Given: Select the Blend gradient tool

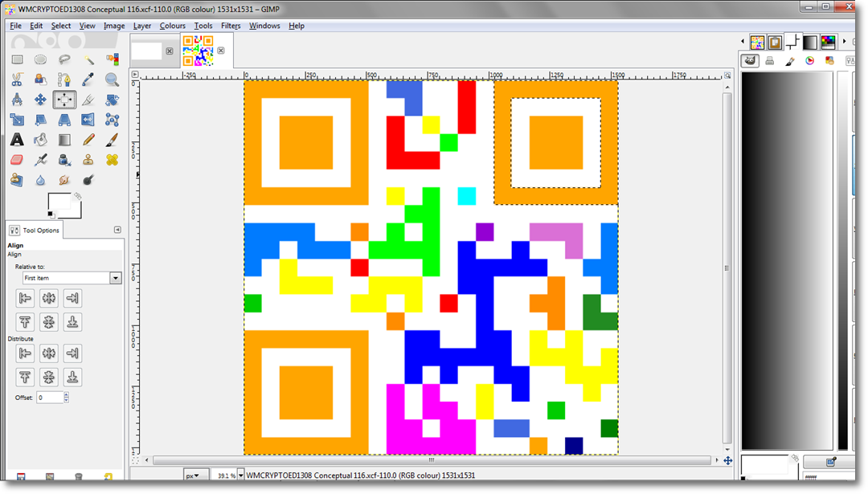Looking at the screenshot, I should point(64,140).
